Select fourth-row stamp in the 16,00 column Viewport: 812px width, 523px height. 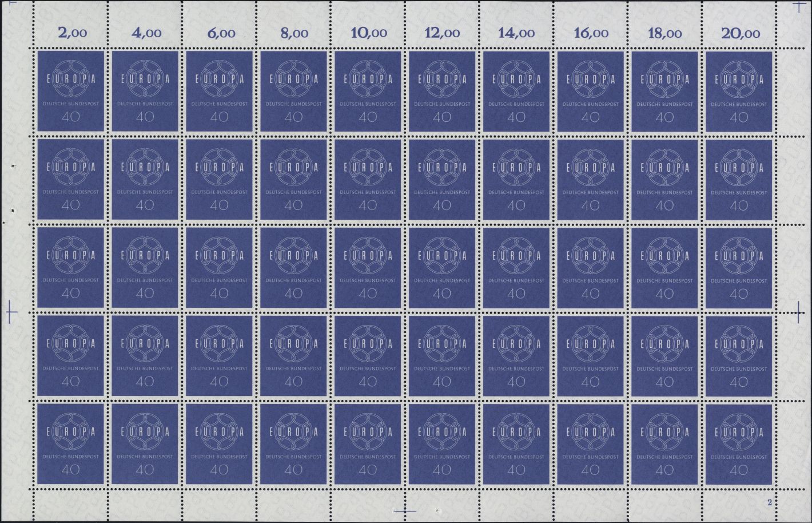tap(590, 356)
